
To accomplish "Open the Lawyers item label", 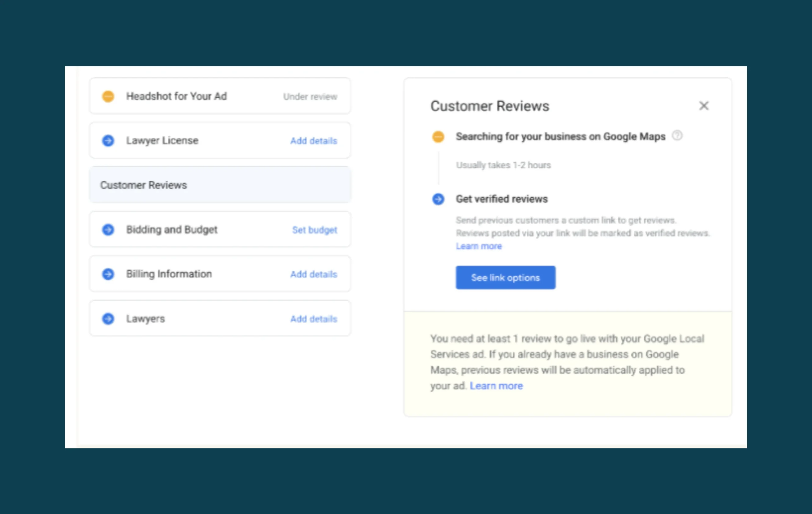I will 146,319.
